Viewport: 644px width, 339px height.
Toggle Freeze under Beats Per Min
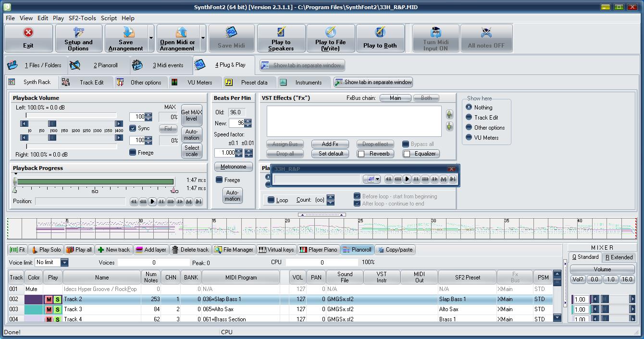[x=219, y=180]
